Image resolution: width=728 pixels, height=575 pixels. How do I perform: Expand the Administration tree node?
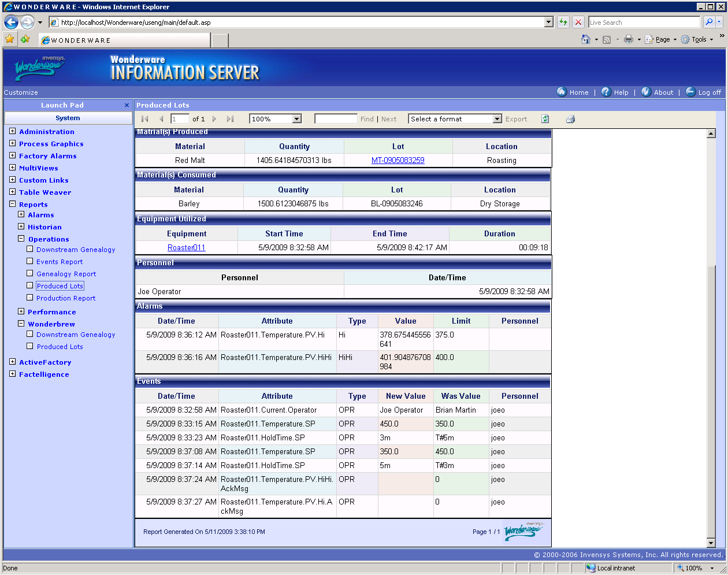[x=12, y=131]
